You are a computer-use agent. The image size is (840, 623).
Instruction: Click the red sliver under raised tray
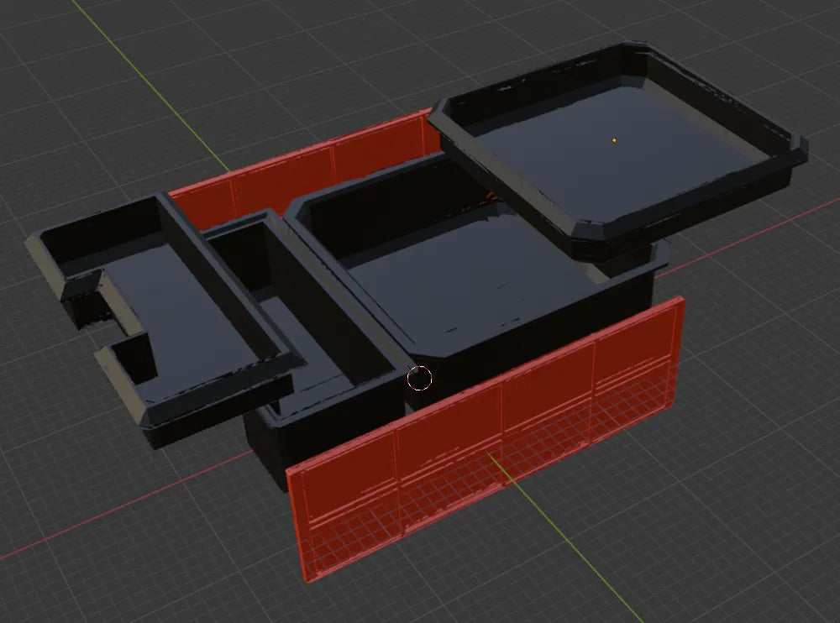coord(490,198)
